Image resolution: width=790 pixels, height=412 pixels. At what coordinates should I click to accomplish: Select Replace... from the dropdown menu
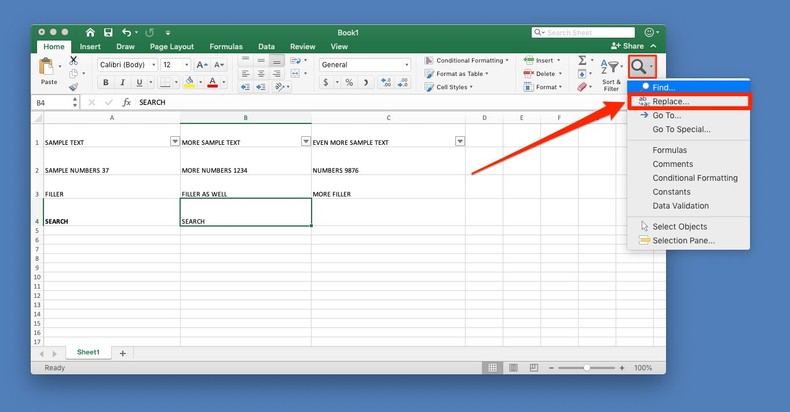[x=670, y=102]
